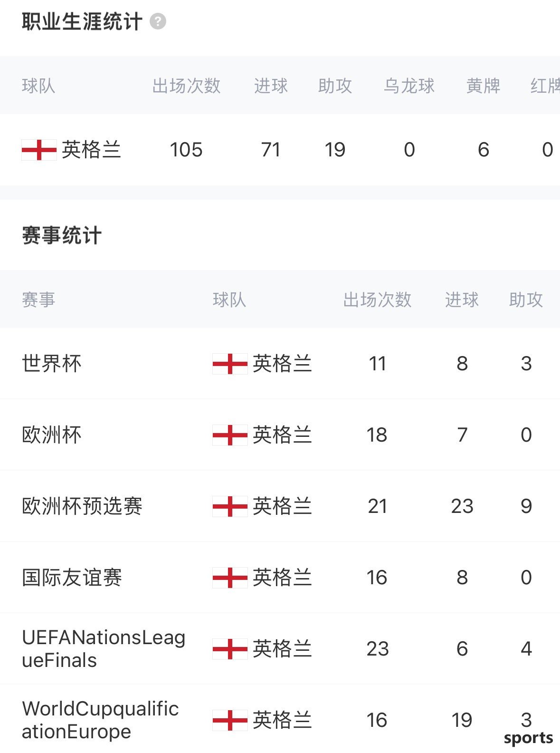
Task: Click the England flag in 欧洲杯预选赛 row
Action: click(230, 506)
